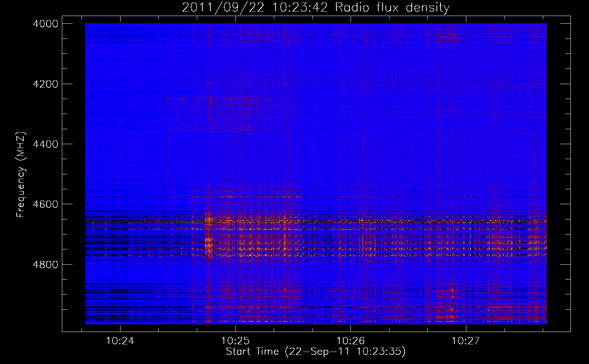The width and height of the screenshot is (589, 364).
Task: Select the 4000 frequency tick label
Action: click(46, 24)
